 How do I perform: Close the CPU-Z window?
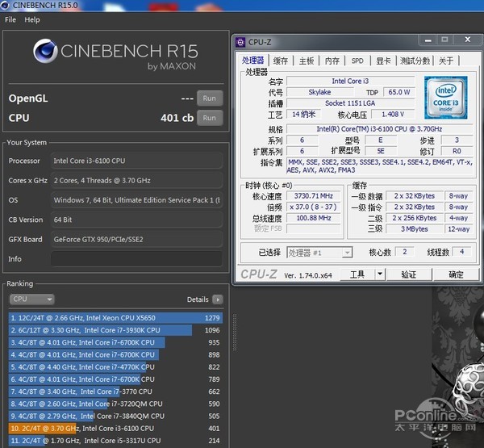point(467,40)
